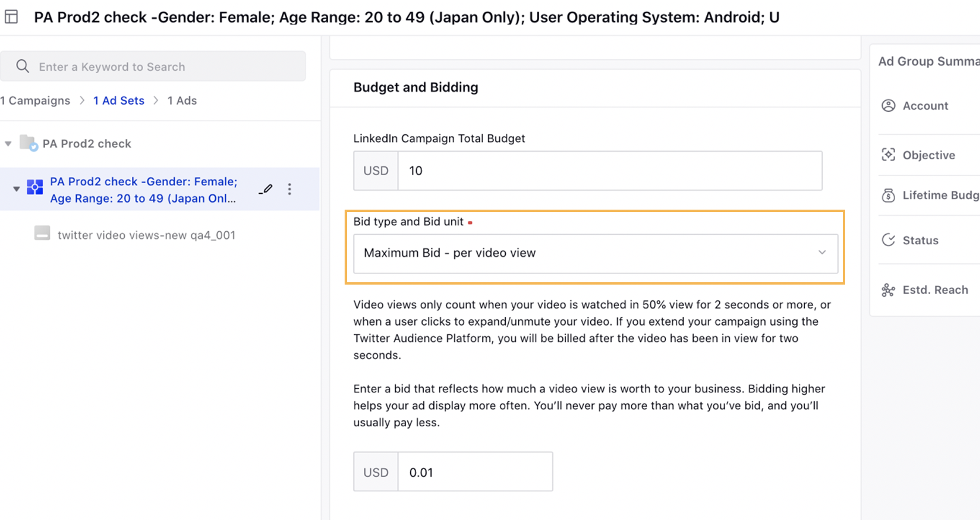This screenshot has width=980, height=520.
Task: Click the bid amount field containing 0.01
Action: [x=475, y=472]
